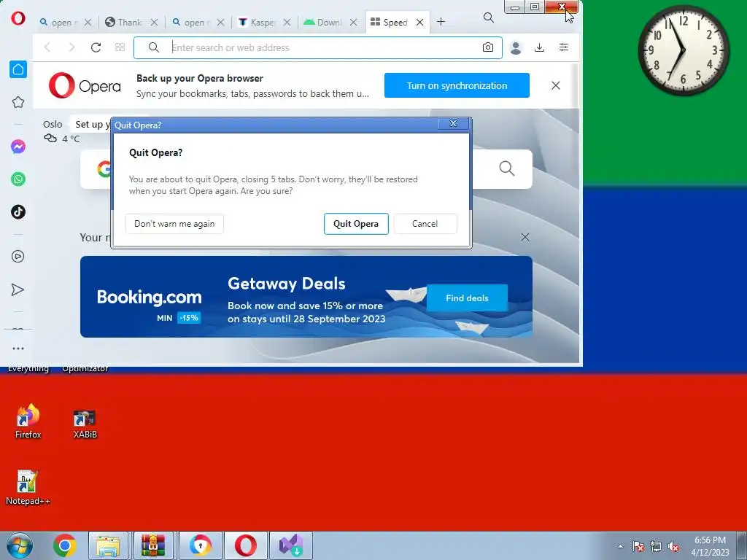Click the search tabs magnifier icon
This screenshot has height=560, width=747.
pyautogui.click(x=488, y=17)
